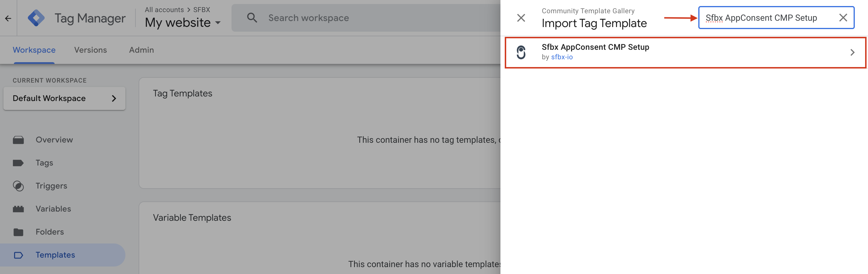The height and width of the screenshot is (274, 868).
Task: Go to All accounts breadcrumb
Action: click(164, 10)
